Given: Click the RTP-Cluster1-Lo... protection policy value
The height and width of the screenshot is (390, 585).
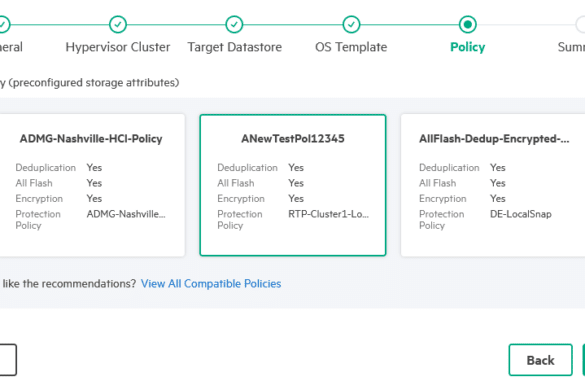Looking at the screenshot, I should (328, 214).
